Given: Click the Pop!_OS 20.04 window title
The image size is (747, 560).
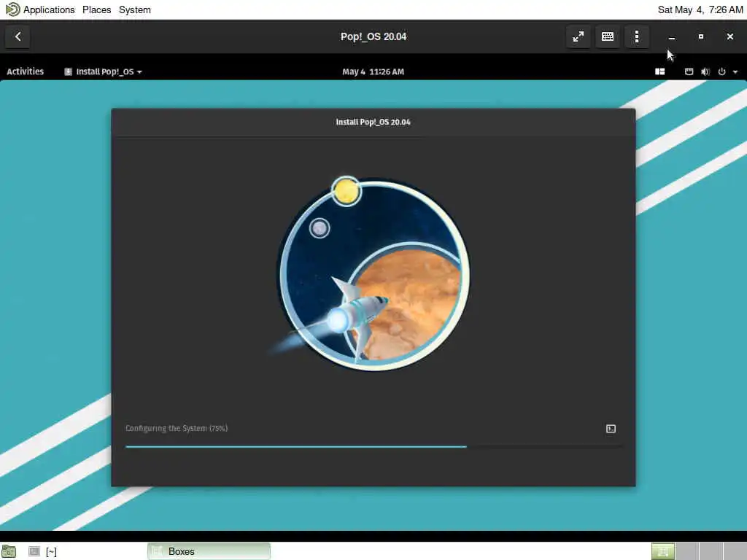Looking at the screenshot, I should pyautogui.click(x=373, y=36).
